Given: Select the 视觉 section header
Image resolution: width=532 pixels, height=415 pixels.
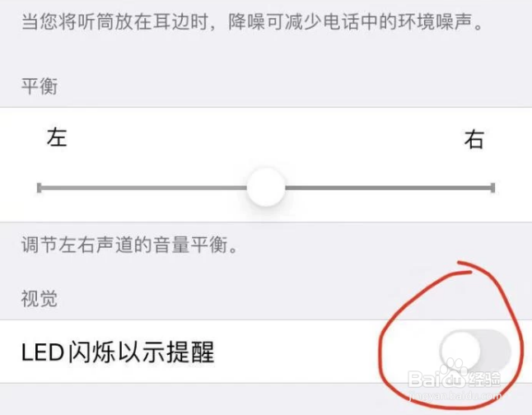Looking at the screenshot, I should 40,298.
